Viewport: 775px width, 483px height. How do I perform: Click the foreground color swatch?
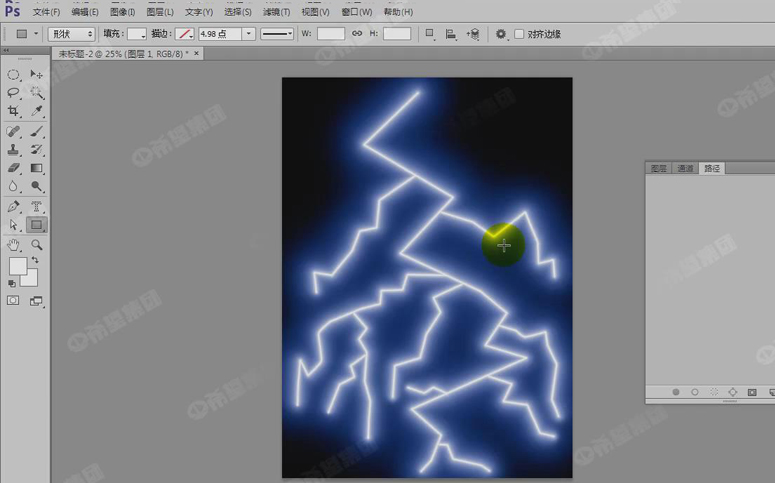[x=18, y=266]
